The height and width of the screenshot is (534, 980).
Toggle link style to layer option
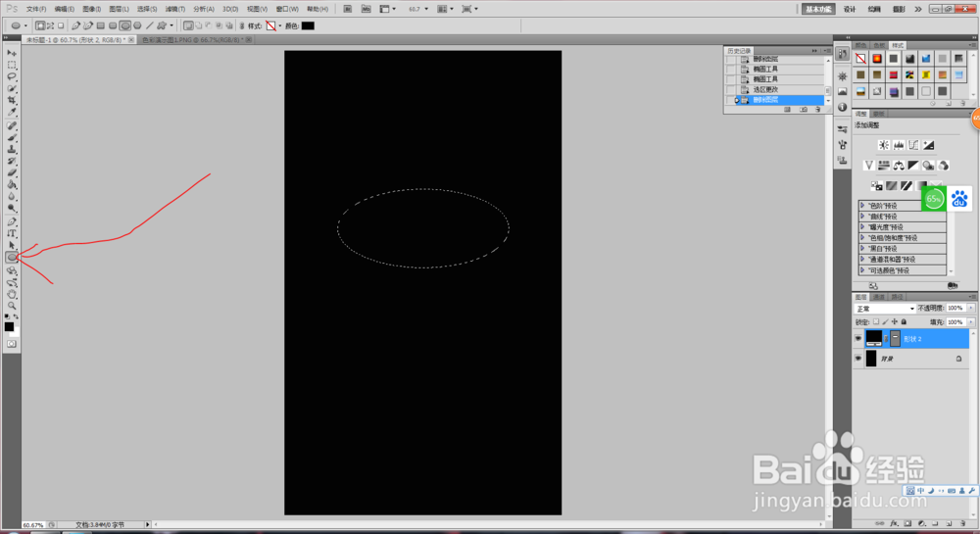242,25
